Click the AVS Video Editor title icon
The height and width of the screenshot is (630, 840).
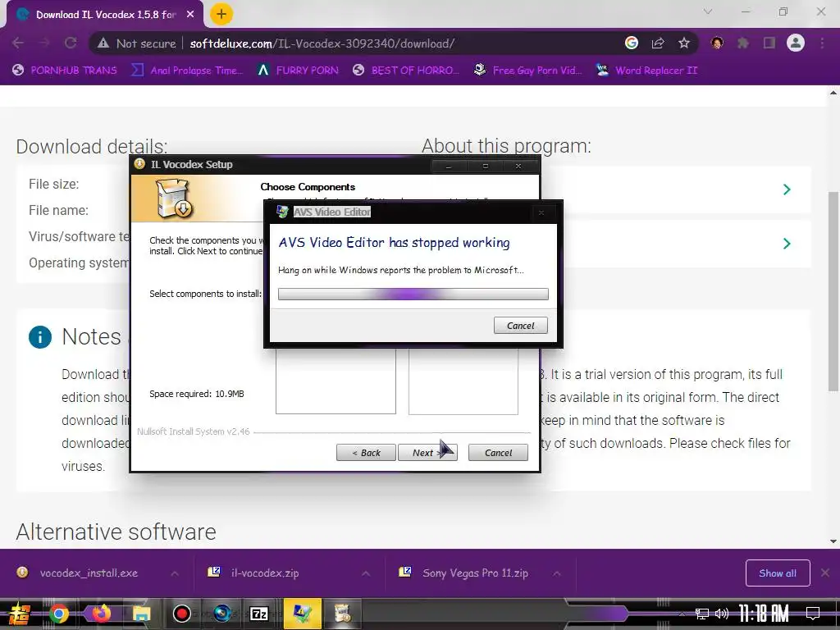pyautogui.click(x=282, y=212)
